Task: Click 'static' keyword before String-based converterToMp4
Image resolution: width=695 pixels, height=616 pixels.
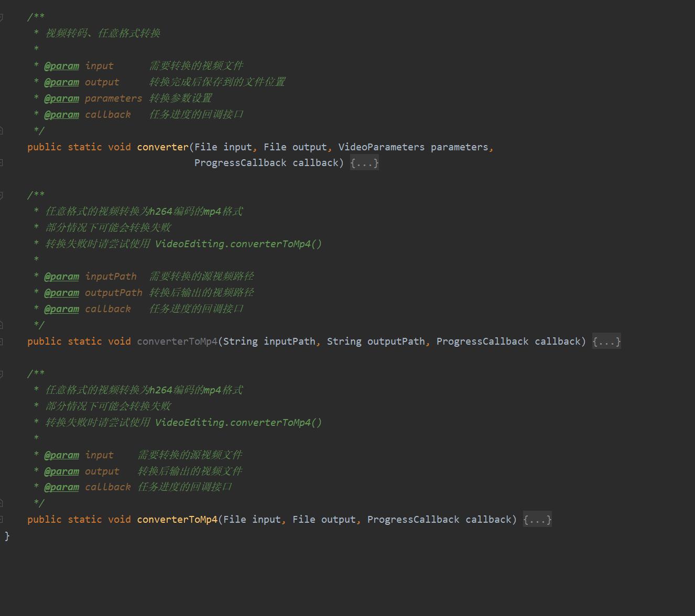Action: pos(85,342)
